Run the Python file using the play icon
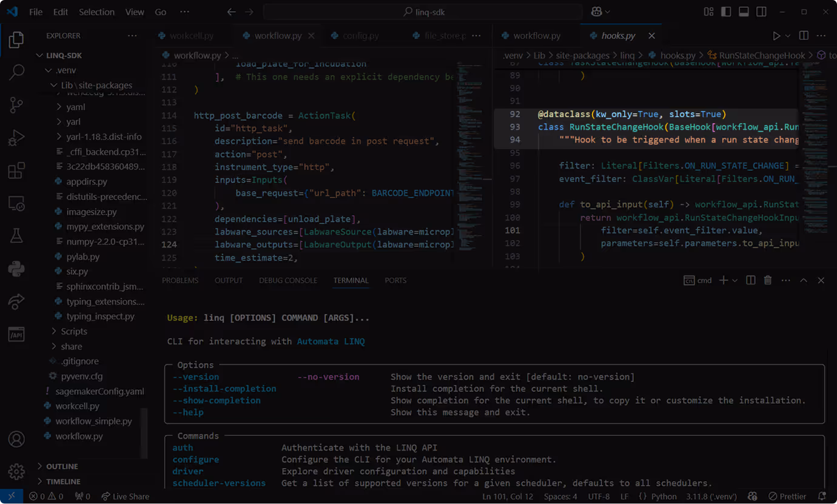 tap(776, 35)
